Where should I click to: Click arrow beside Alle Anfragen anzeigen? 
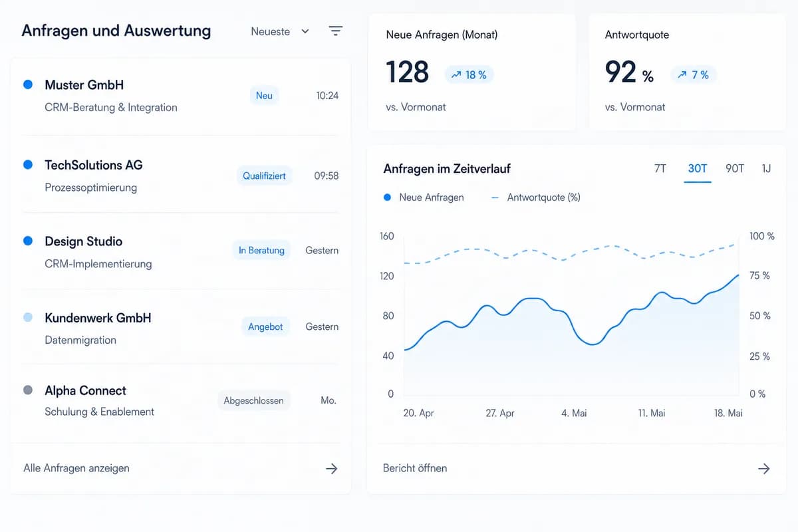click(x=331, y=468)
